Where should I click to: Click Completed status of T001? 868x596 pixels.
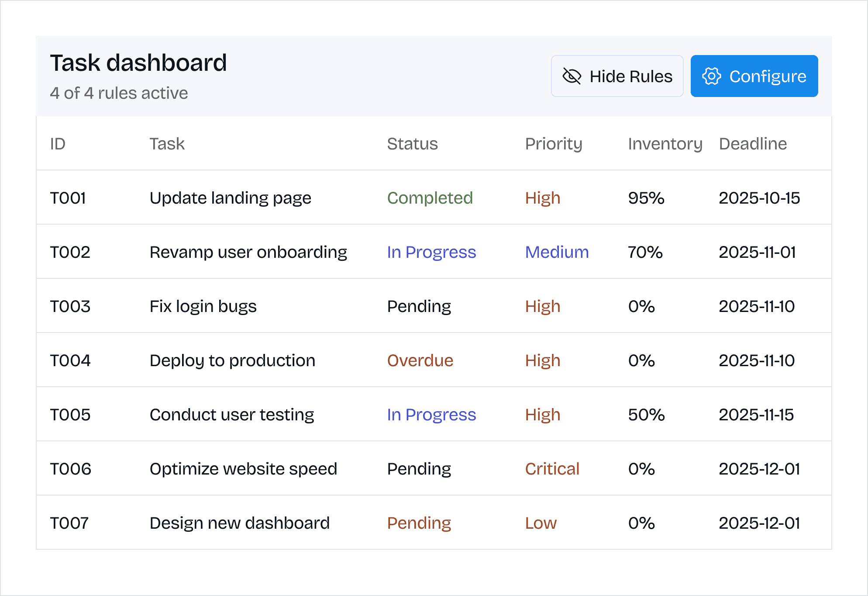point(430,198)
